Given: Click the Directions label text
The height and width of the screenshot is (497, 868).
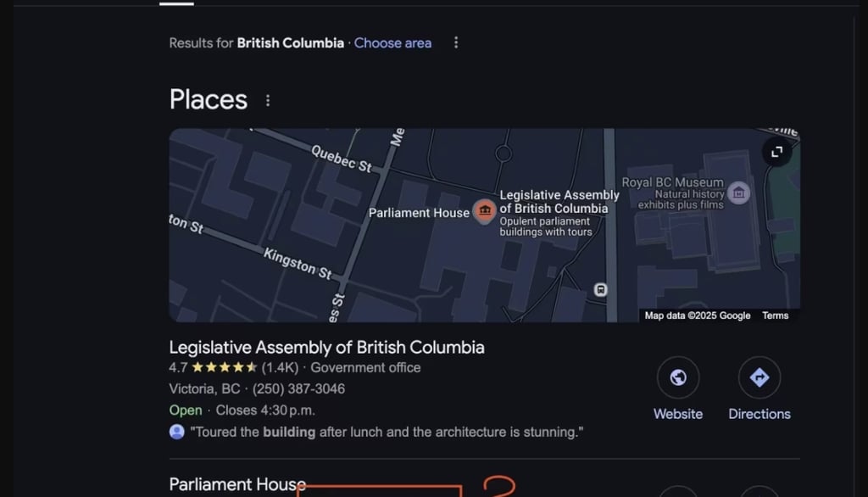Looking at the screenshot, I should tap(759, 414).
